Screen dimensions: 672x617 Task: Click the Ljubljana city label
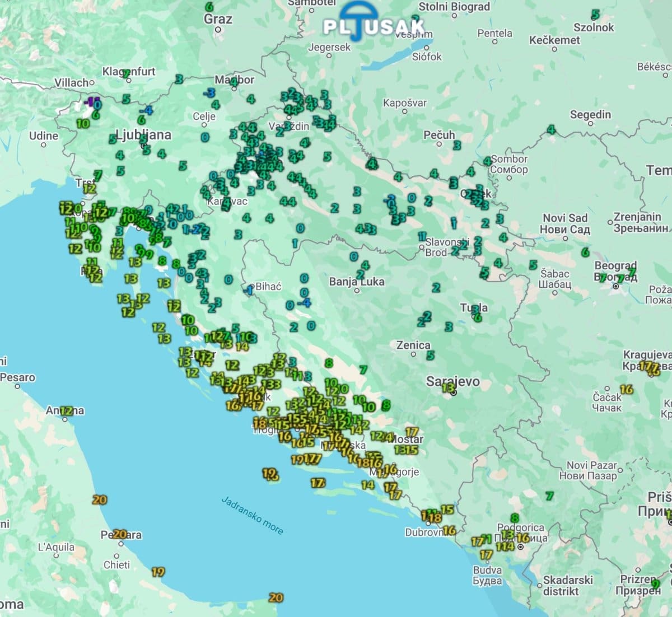(x=143, y=135)
